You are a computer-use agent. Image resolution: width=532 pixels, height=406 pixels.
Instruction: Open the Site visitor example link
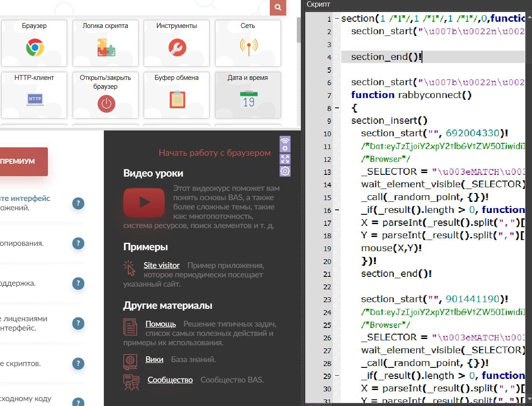pyautogui.click(x=162, y=265)
